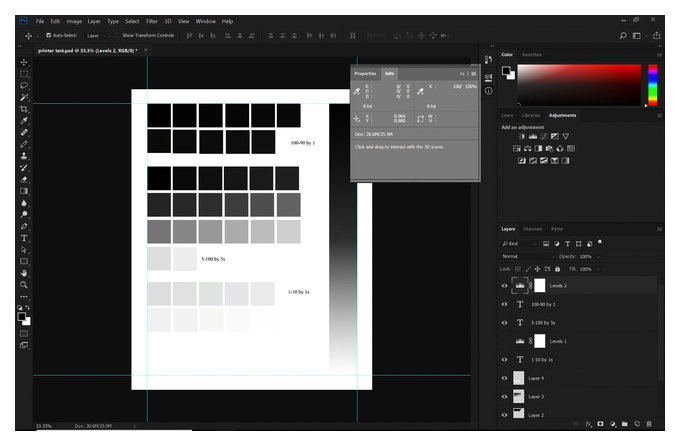Select the Layer 3 thumbnail
Image resolution: width=680 pixels, height=446 pixels.
click(x=518, y=397)
